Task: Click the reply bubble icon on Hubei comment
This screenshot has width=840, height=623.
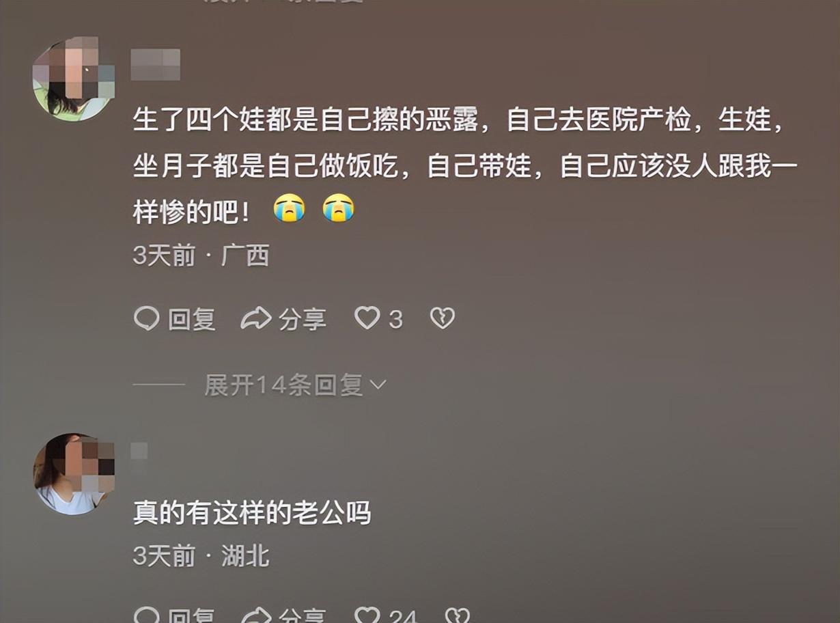Action: (146, 615)
